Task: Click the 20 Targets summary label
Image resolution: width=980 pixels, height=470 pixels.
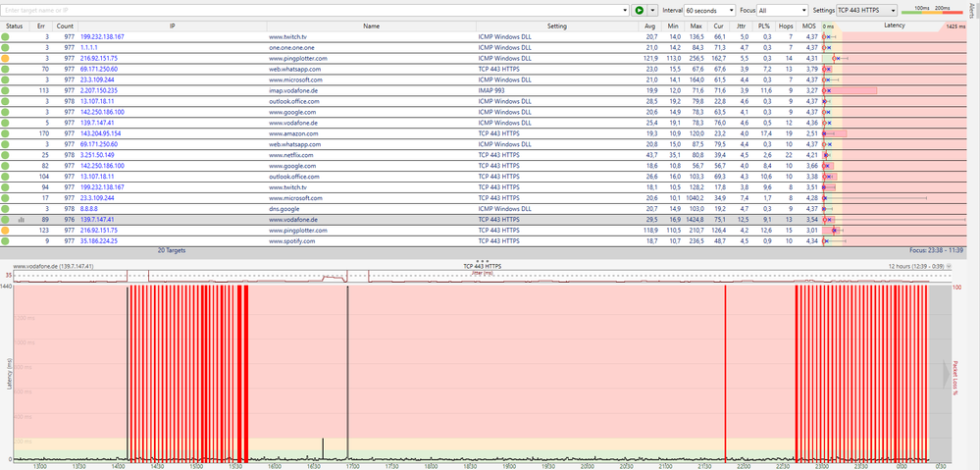Action: [x=172, y=250]
